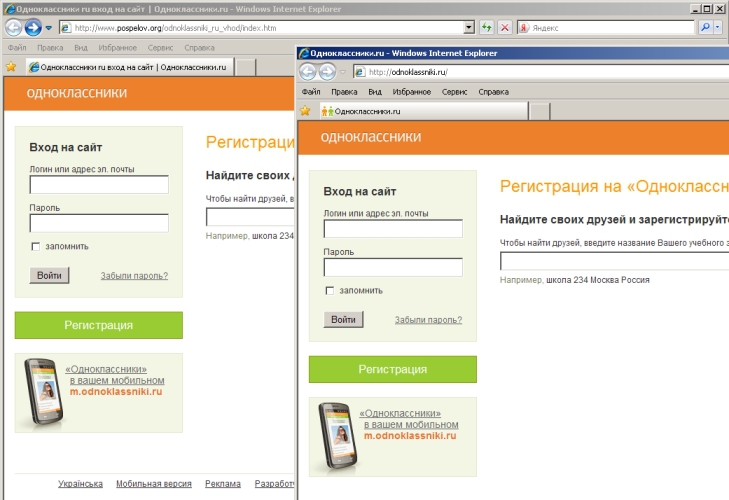Click Войти button in front window
The width and height of the screenshot is (729, 500).
click(344, 320)
